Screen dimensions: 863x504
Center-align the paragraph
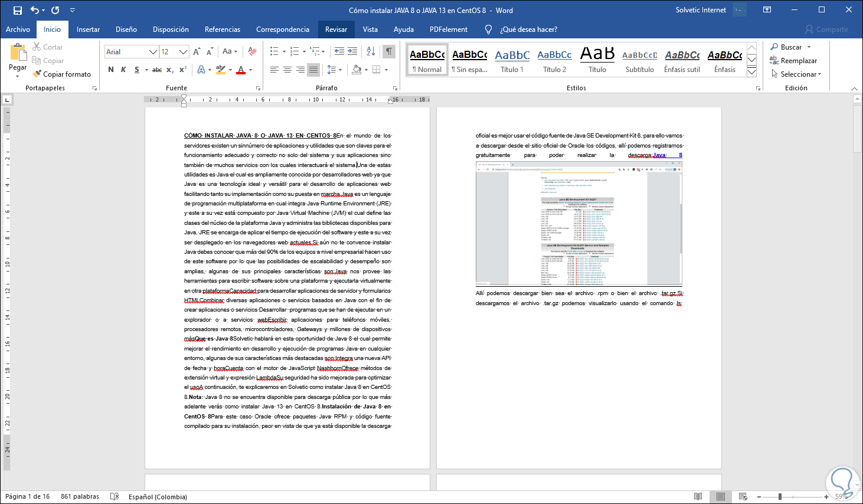point(287,70)
